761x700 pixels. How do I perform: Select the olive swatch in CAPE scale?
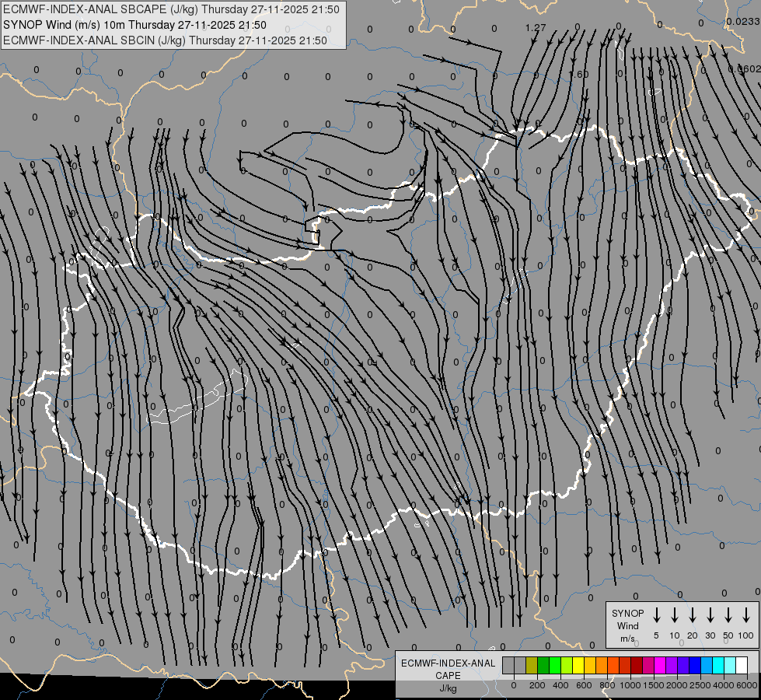point(532,665)
